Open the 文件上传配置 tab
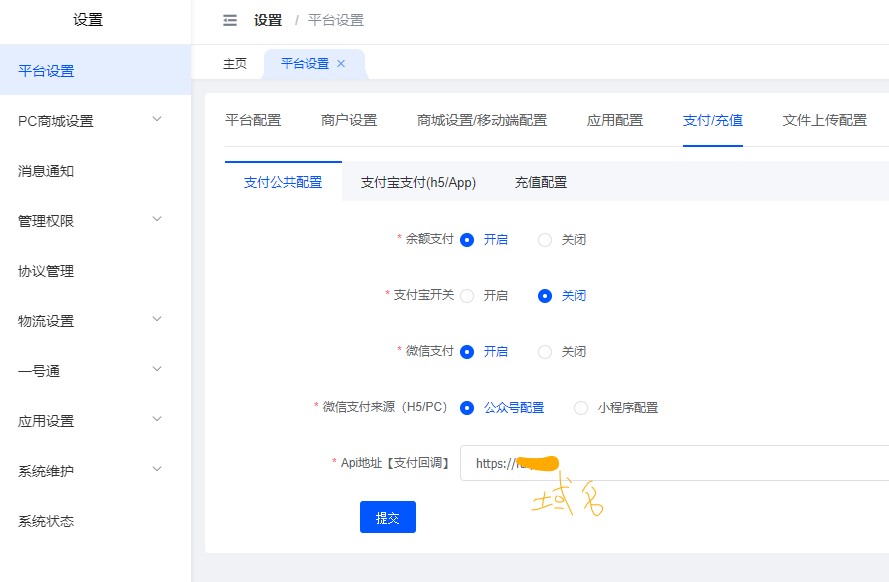Screen dimensions: 889x582 824,120
